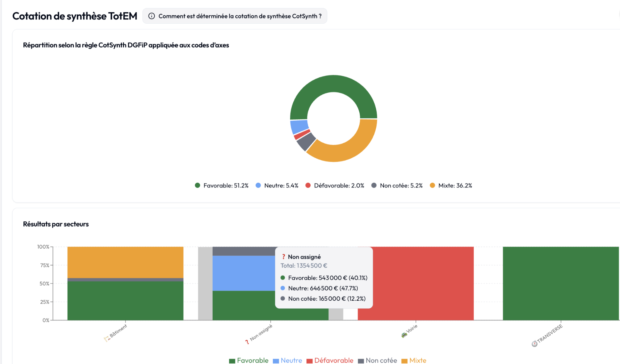Click the red question mark icon for Non assigné
This screenshot has height=364, width=620.
click(246, 342)
